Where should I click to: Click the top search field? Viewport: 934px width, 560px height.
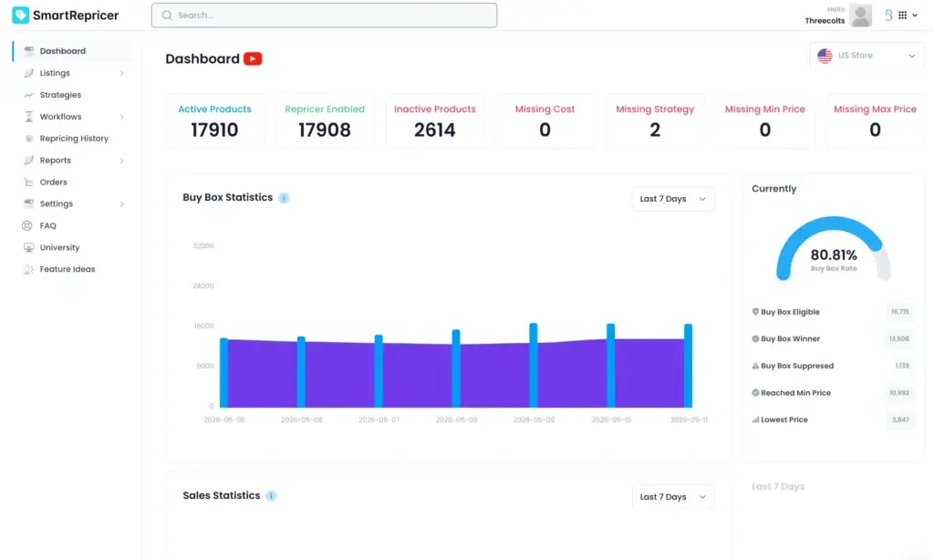(x=324, y=15)
